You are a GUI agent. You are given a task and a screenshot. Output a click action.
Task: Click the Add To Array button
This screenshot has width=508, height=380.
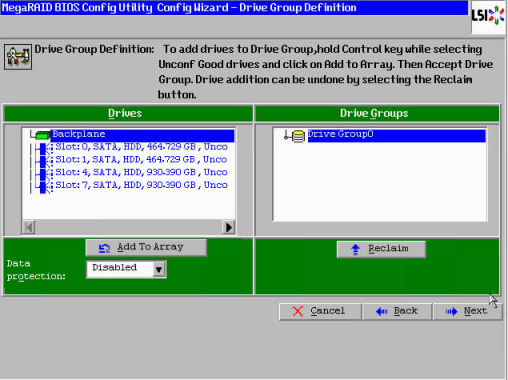pyautogui.click(x=146, y=247)
